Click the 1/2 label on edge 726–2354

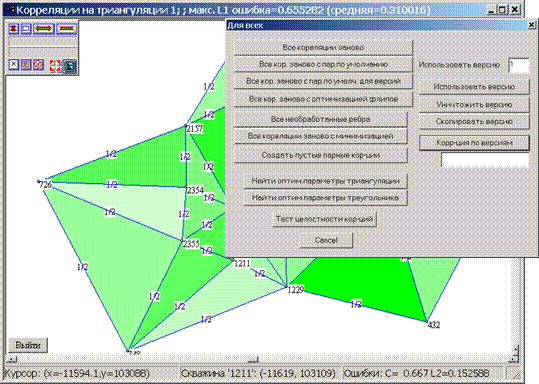(x=112, y=184)
